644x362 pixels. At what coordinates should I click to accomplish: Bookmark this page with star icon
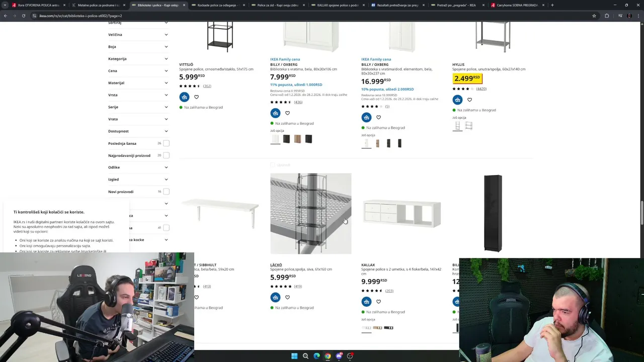coord(594,16)
